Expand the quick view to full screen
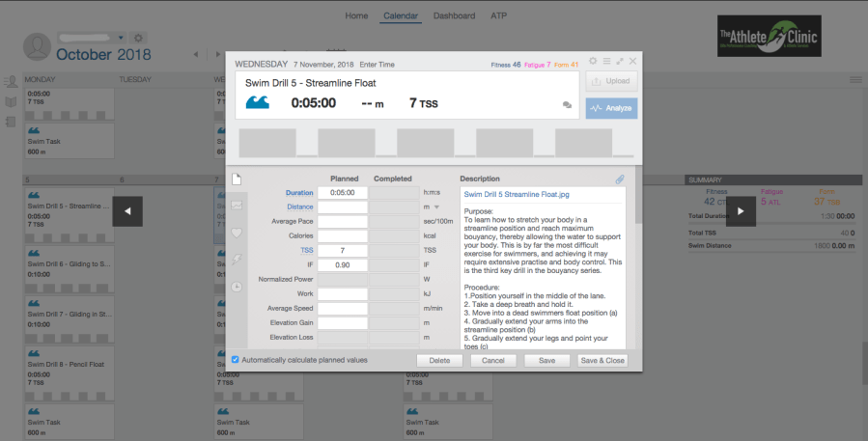 click(620, 61)
